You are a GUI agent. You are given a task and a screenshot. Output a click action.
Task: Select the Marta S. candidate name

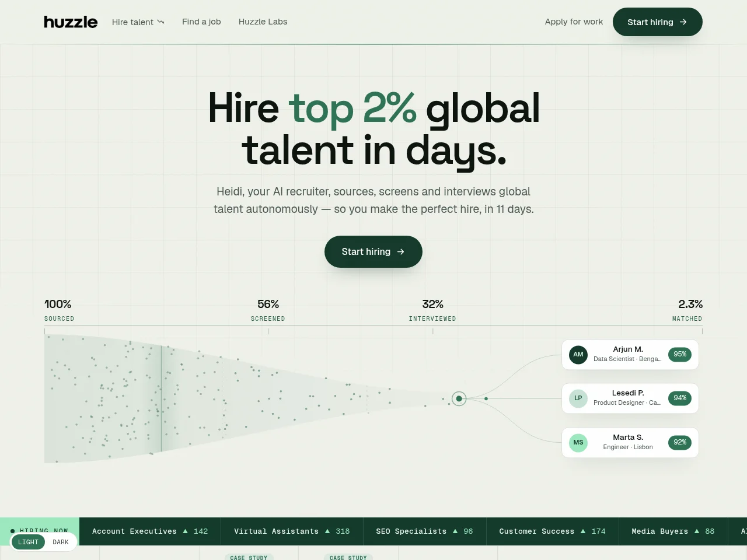click(628, 437)
